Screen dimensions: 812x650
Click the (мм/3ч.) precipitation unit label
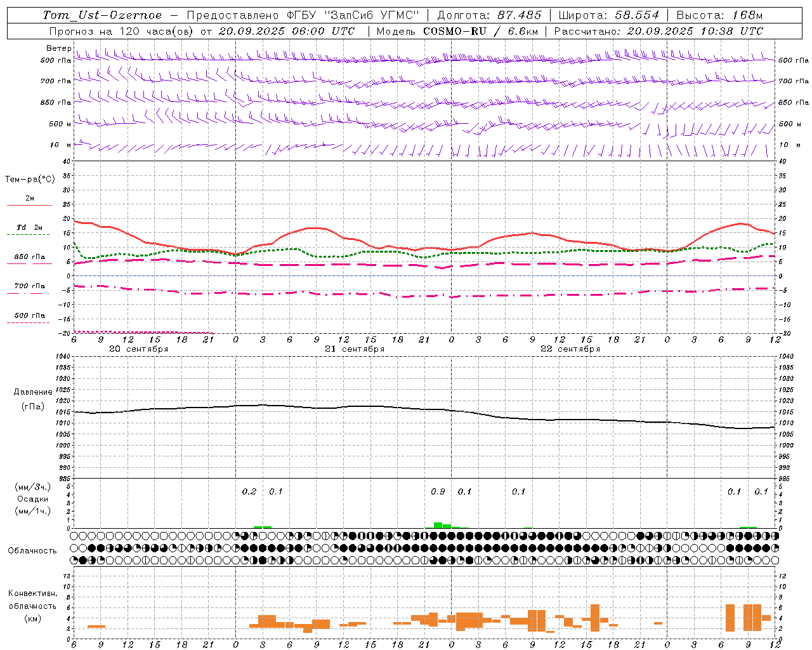(x=33, y=487)
